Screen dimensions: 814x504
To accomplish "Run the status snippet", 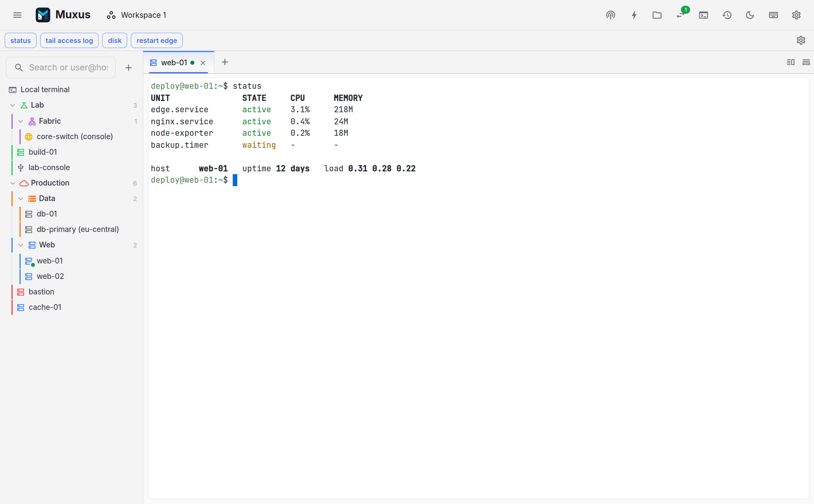I will 20,40.
